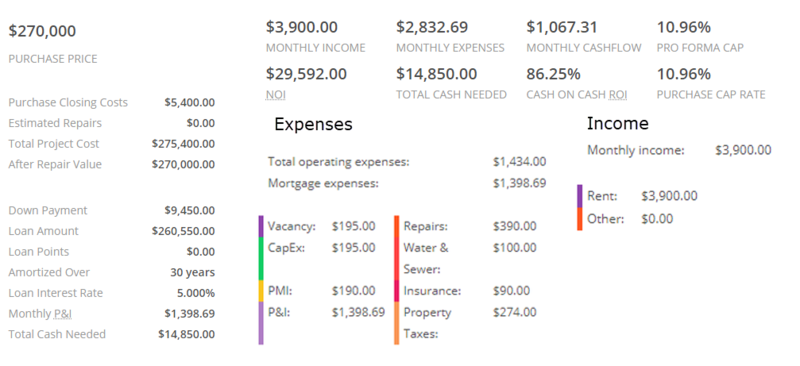Click the Total operating expenses amount
This screenshot has width=800, height=366.
[519, 162]
